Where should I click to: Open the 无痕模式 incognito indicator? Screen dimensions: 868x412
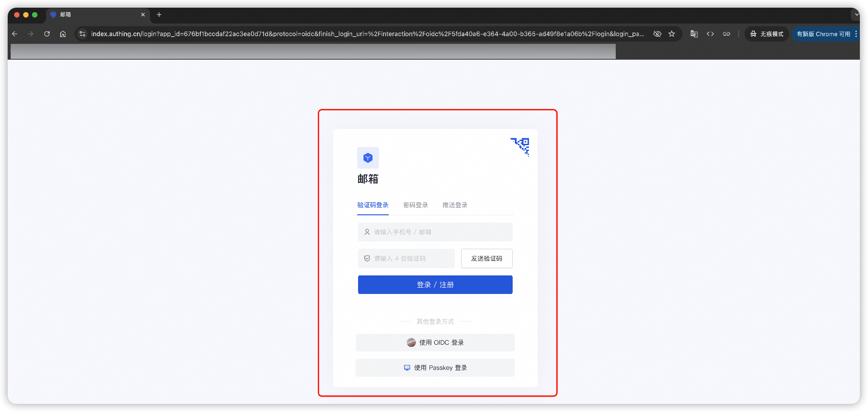click(x=767, y=34)
